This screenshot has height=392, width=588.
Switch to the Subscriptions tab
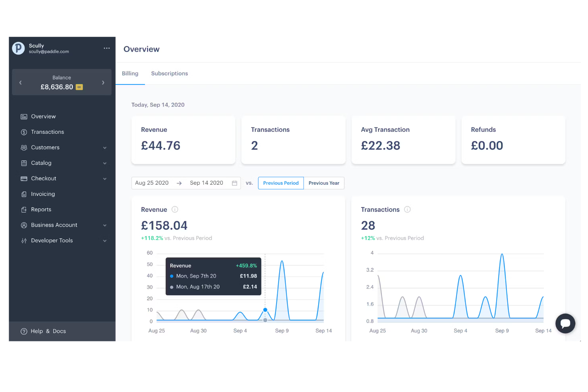click(169, 73)
